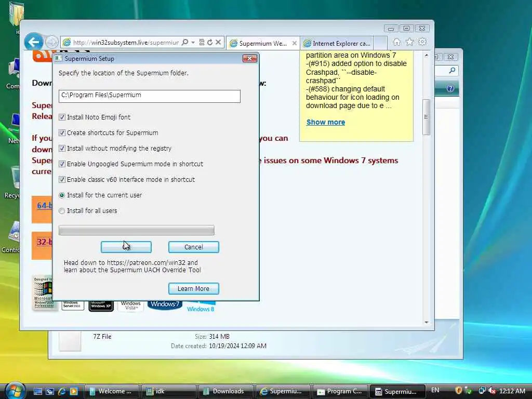Screen dimensions: 532x399
Task: Toggle Create shortcuts for Supermium
Action: [x=62, y=133]
